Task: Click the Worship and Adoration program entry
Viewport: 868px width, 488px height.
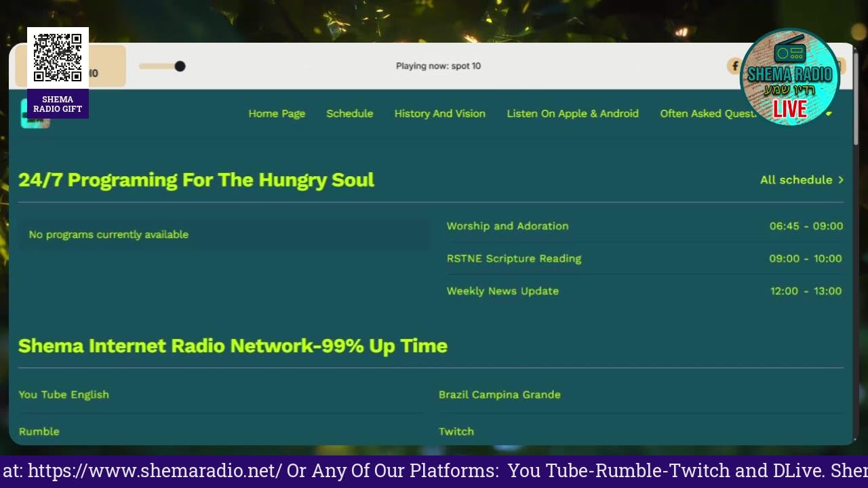Action: point(507,226)
